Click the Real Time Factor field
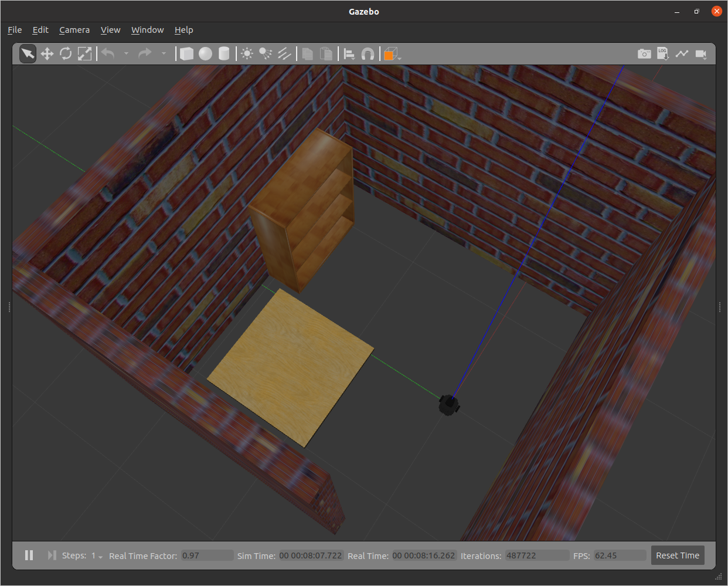 coord(207,555)
